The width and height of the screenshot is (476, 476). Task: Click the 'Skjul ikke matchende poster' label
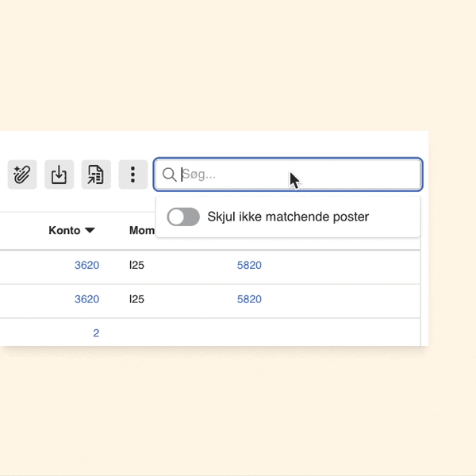(287, 217)
